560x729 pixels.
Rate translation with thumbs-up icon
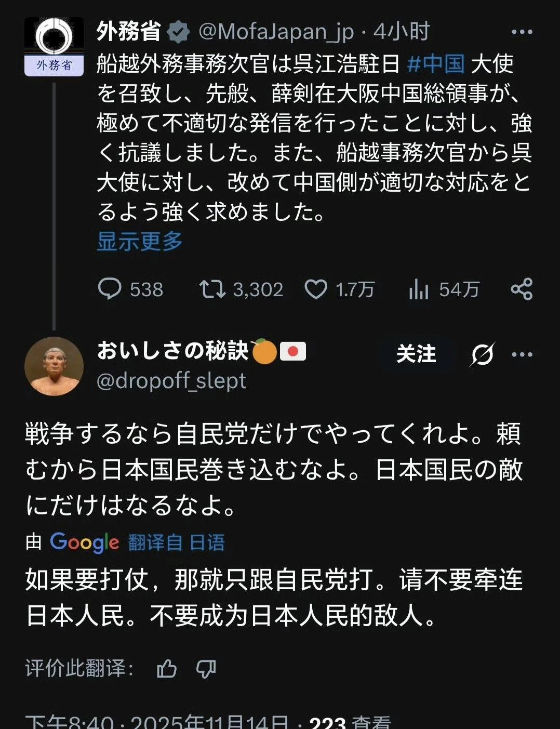(167, 668)
